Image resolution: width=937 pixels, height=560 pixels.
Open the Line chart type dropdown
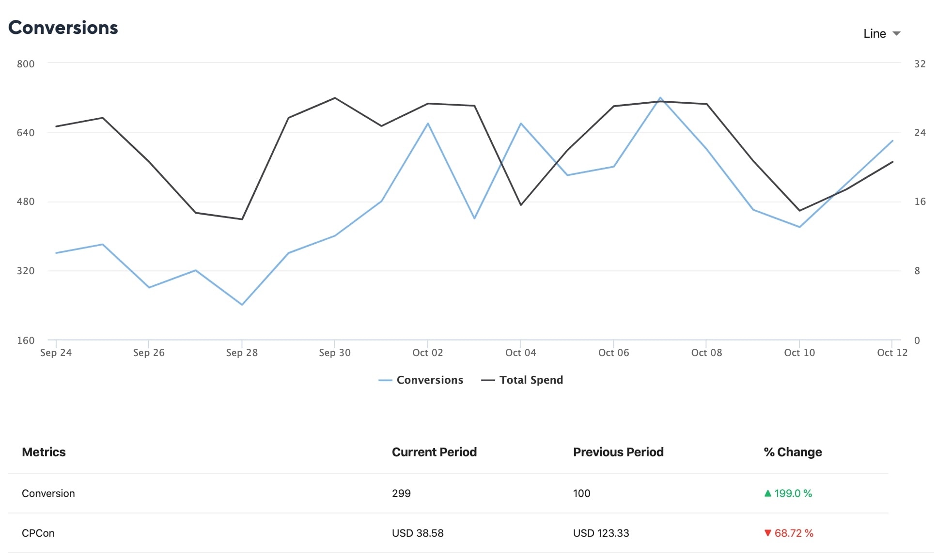coord(875,33)
